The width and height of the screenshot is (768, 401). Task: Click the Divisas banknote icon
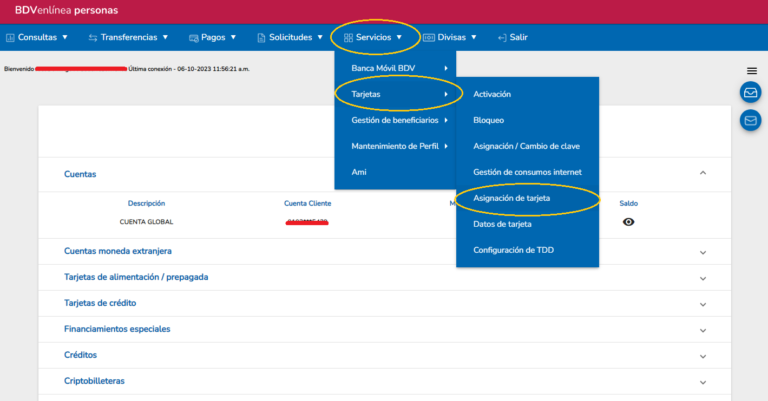[429, 38]
